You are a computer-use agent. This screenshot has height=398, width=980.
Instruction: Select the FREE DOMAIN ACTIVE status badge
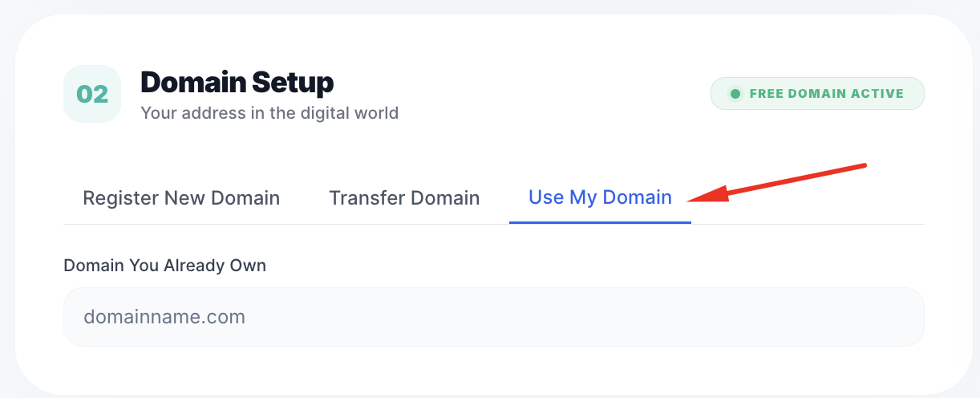[817, 94]
